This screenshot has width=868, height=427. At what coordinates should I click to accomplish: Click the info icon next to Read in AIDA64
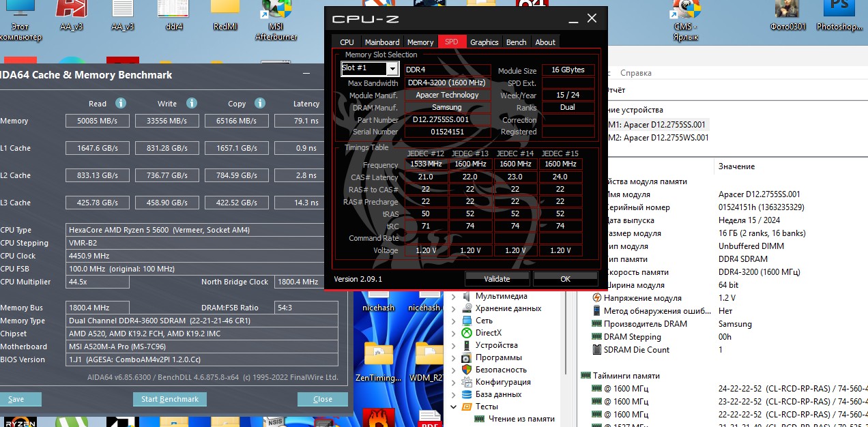tap(121, 104)
